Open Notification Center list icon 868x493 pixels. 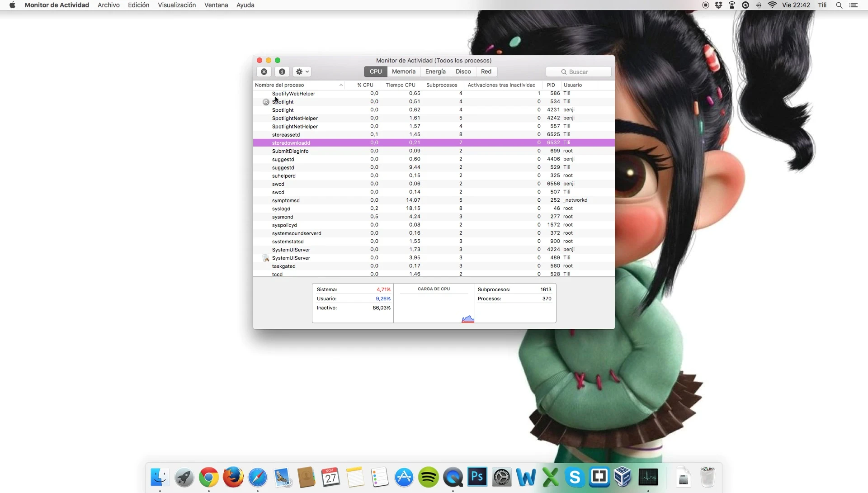click(x=854, y=5)
